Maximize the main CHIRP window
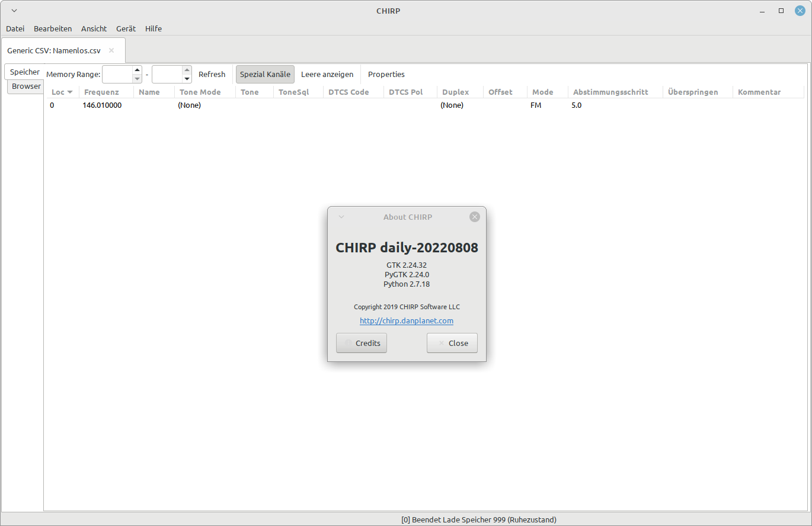The height and width of the screenshot is (526, 812). click(781, 11)
